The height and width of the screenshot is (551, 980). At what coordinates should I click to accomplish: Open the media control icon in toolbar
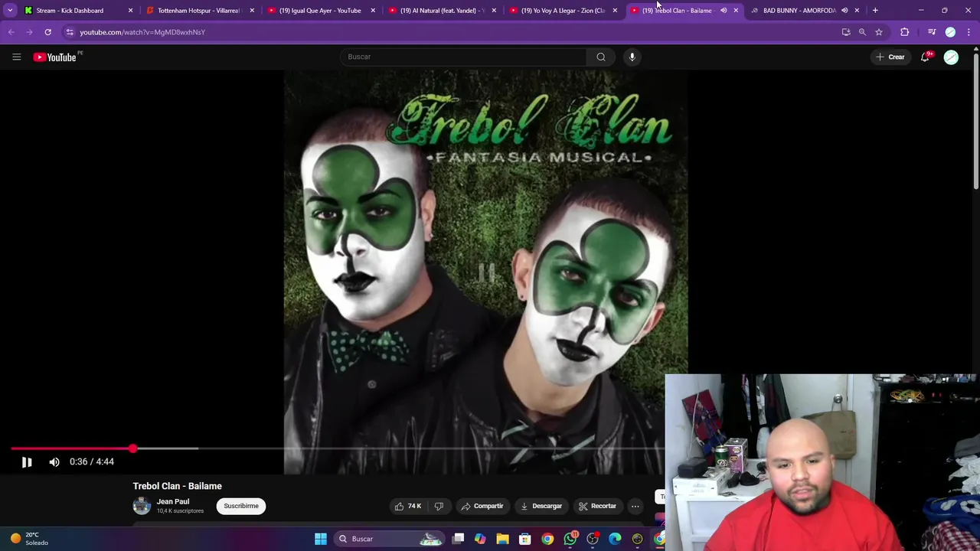coord(932,32)
